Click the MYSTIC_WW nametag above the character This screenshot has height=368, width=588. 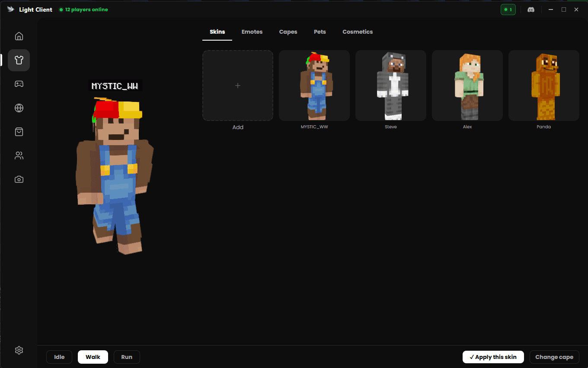pyautogui.click(x=115, y=86)
